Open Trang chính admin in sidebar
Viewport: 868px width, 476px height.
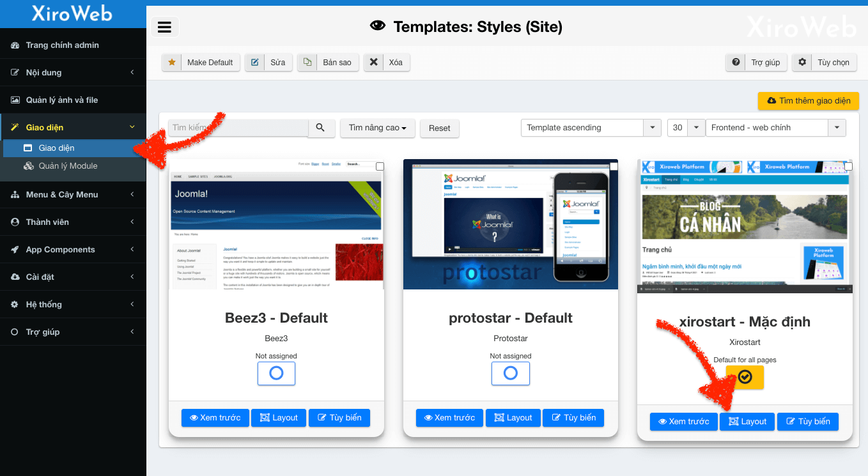73,45
